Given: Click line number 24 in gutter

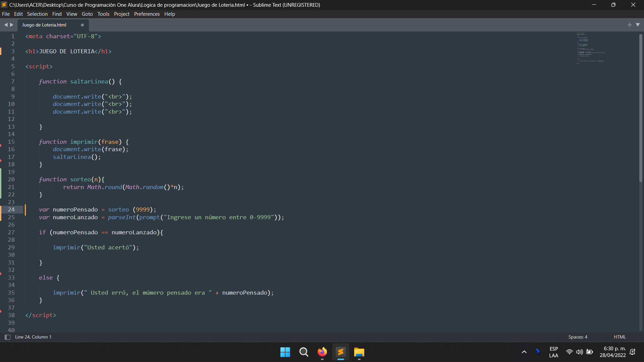Looking at the screenshot, I should (11, 210).
